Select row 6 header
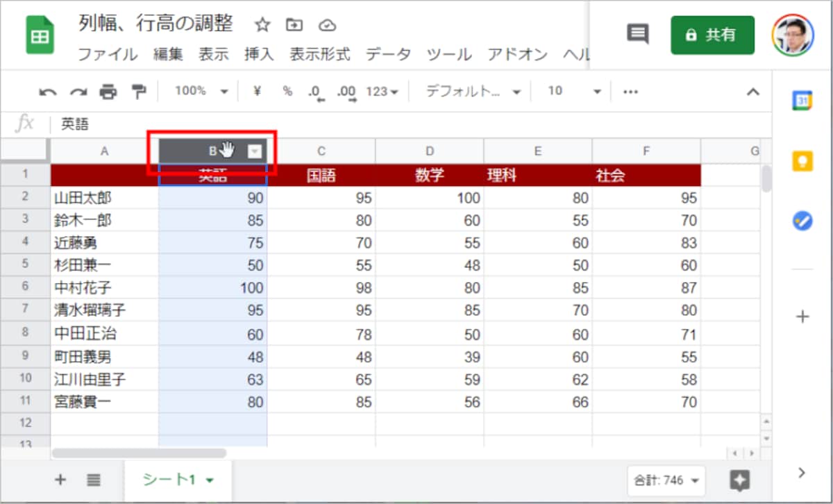 [25, 287]
